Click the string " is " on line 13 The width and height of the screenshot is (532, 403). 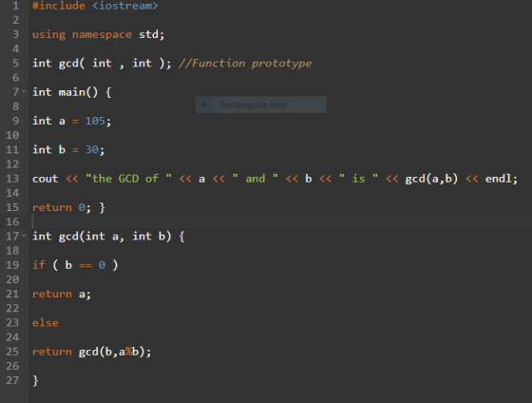coord(359,179)
